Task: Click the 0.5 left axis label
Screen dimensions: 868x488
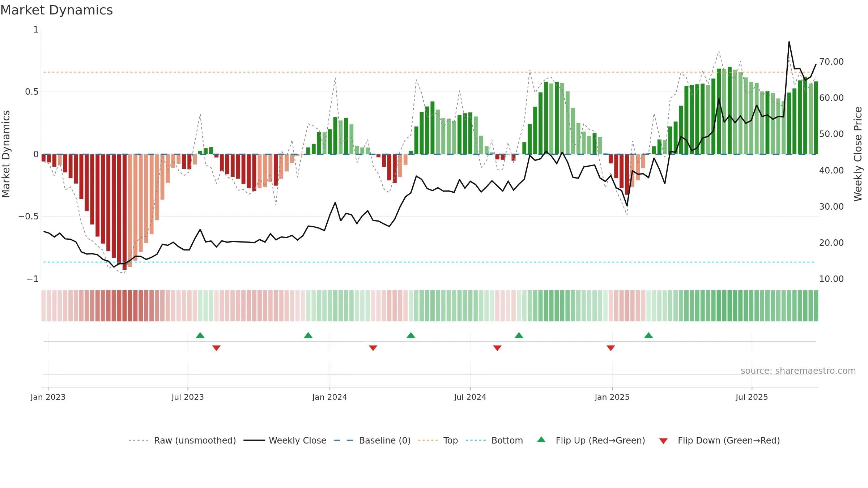Action: click(x=31, y=92)
